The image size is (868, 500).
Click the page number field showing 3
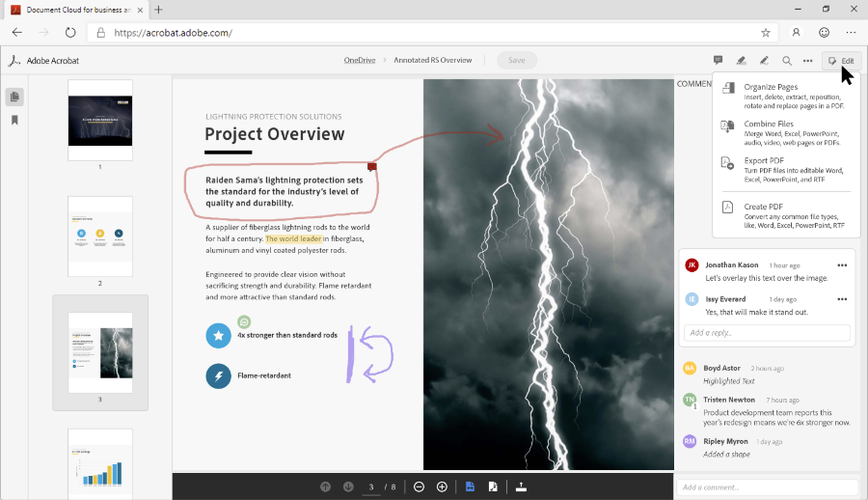(x=371, y=486)
